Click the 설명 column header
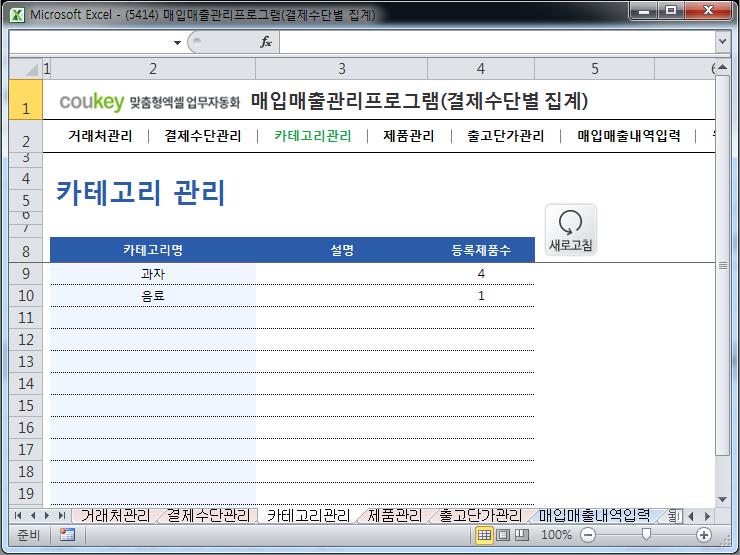This screenshot has height=555, width=740. (342, 250)
